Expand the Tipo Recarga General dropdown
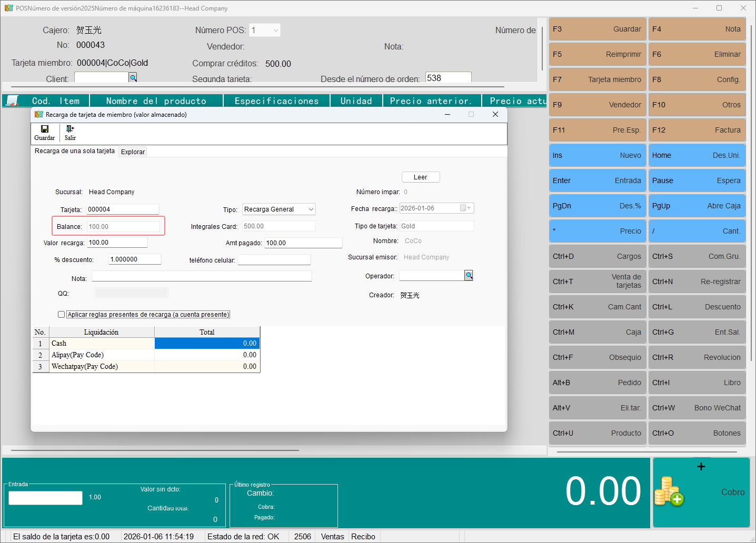756x543 pixels. tap(311, 209)
